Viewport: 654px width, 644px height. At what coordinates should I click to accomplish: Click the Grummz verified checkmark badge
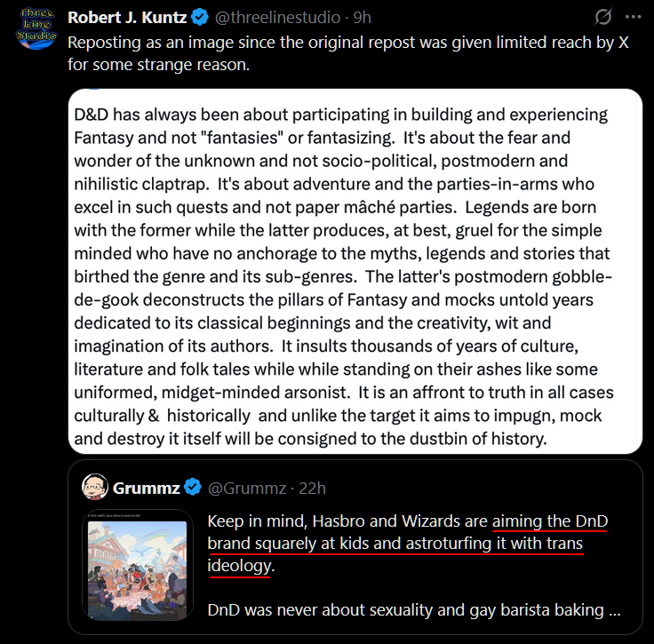193,488
